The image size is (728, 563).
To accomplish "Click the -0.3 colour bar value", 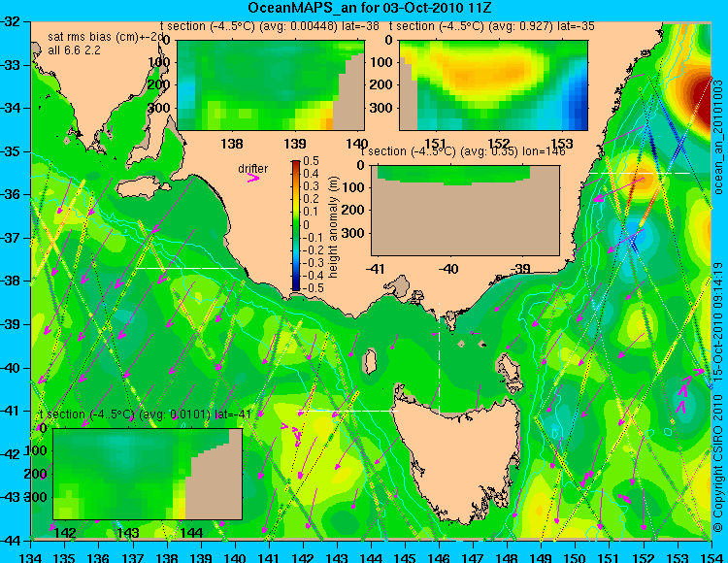I will coord(313,263).
